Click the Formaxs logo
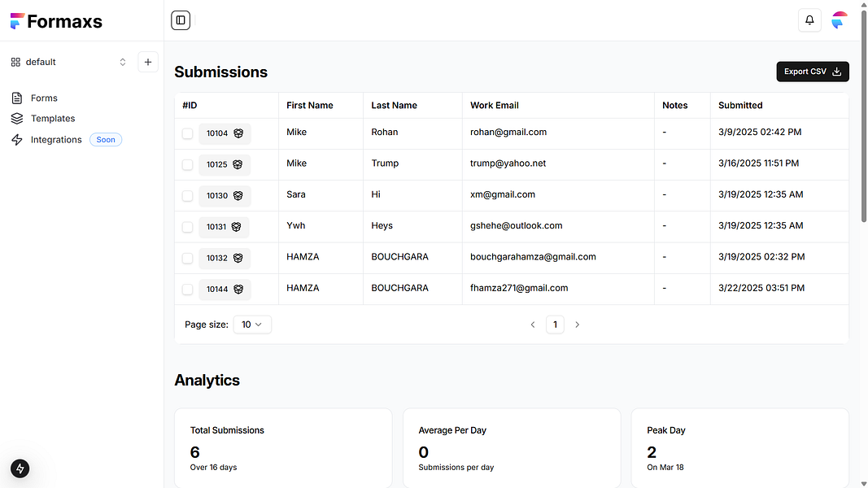Viewport: 868px width, 488px height. 57,22
